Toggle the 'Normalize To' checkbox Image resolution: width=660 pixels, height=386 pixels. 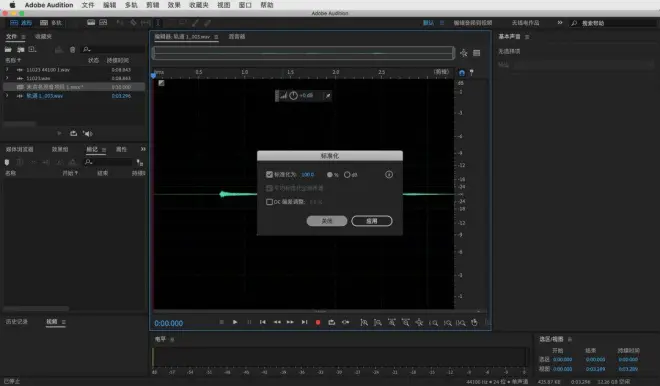[x=269, y=174]
